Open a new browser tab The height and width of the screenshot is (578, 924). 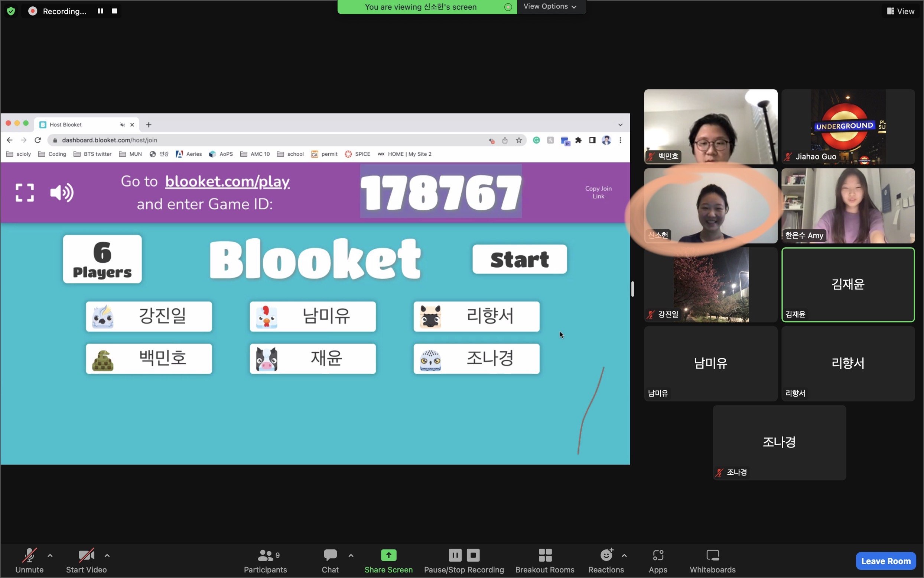149,125
